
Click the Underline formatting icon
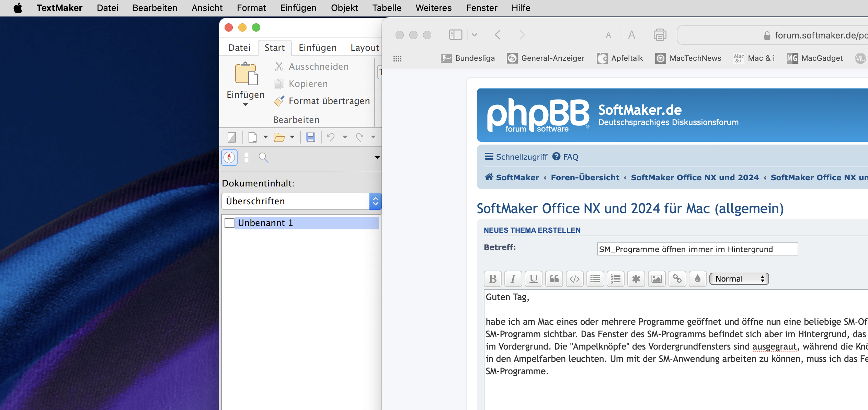pos(533,279)
